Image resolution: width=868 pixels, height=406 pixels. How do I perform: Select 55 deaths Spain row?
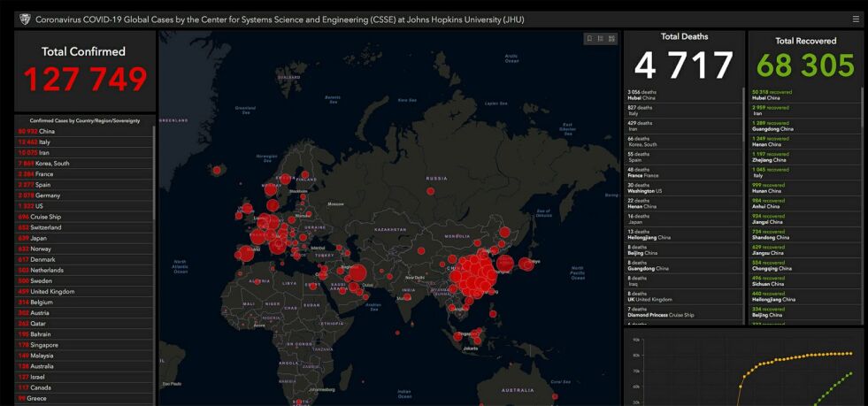pyautogui.click(x=684, y=157)
